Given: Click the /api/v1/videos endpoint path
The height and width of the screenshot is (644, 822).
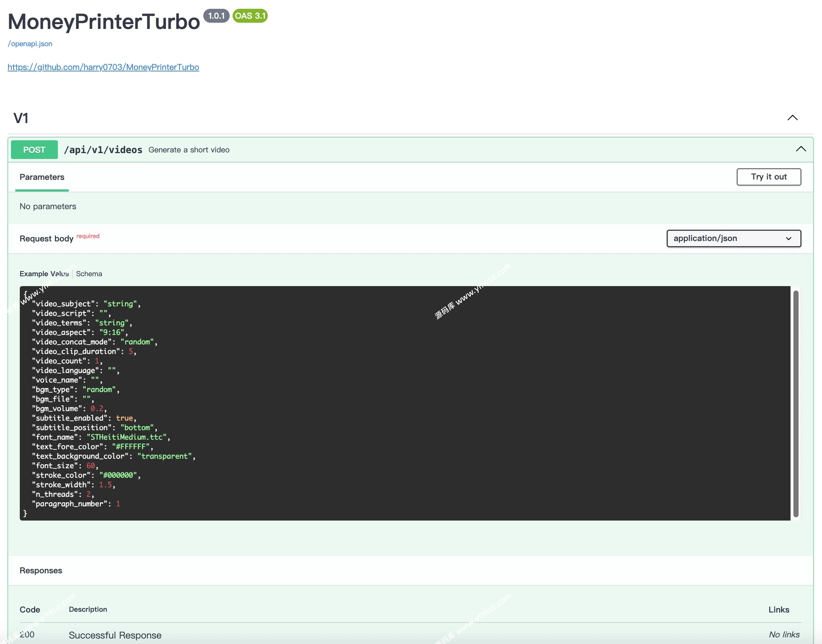Looking at the screenshot, I should (103, 150).
